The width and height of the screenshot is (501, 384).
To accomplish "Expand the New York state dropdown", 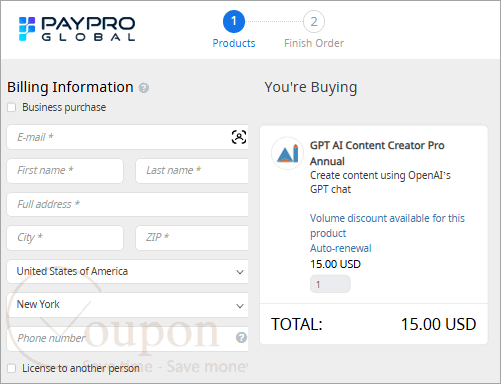I will [127, 305].
